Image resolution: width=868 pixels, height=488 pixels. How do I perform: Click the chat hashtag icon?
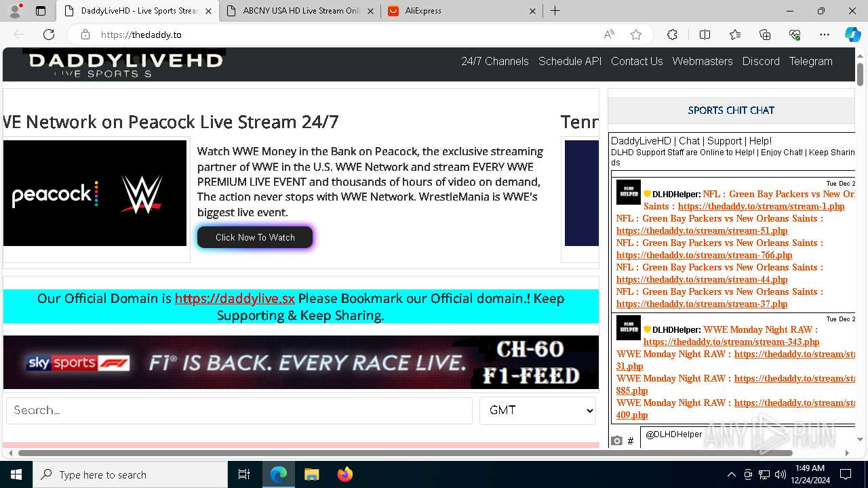click(x=630, y=441)
